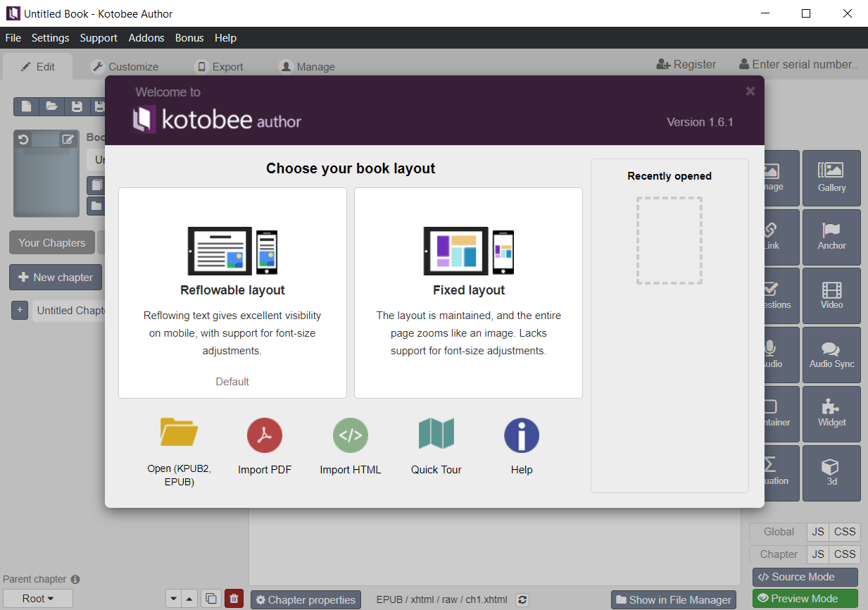
Task: Click the red delete chapter icon
Action: [x=234, y=599]
